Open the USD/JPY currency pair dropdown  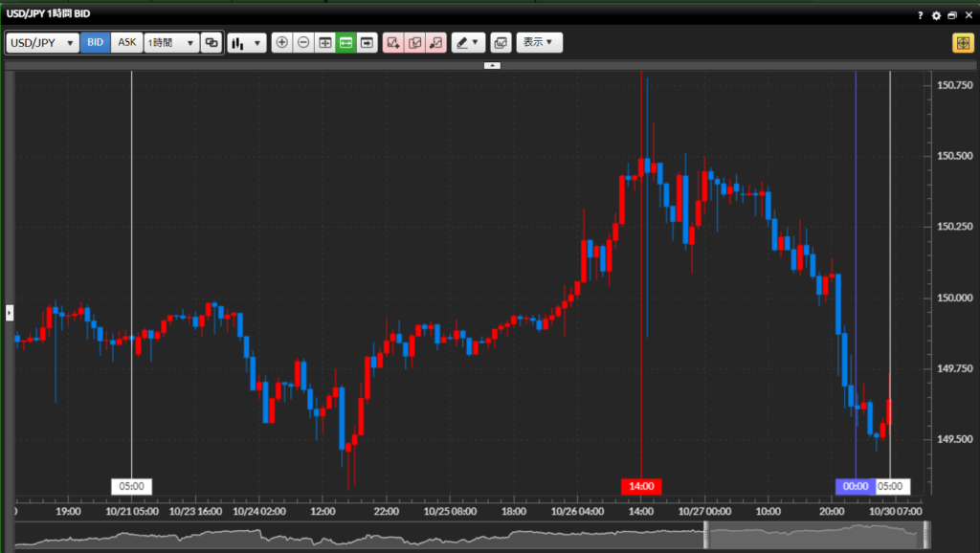pyautogui.click(x=42, y=43)
